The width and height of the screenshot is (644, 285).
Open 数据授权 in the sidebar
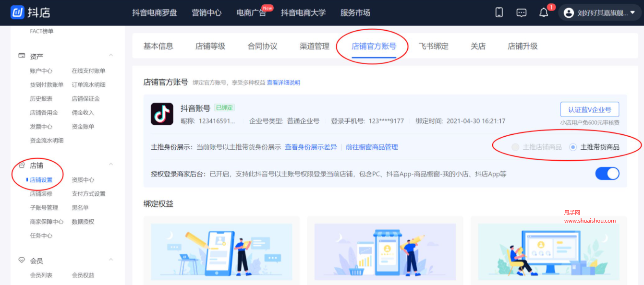tap(83, 222)
